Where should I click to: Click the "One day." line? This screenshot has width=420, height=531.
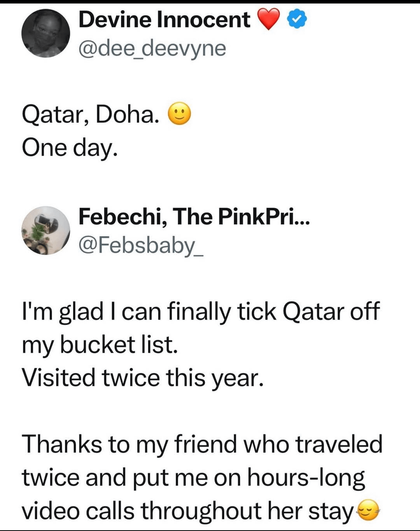coord(70,148)
